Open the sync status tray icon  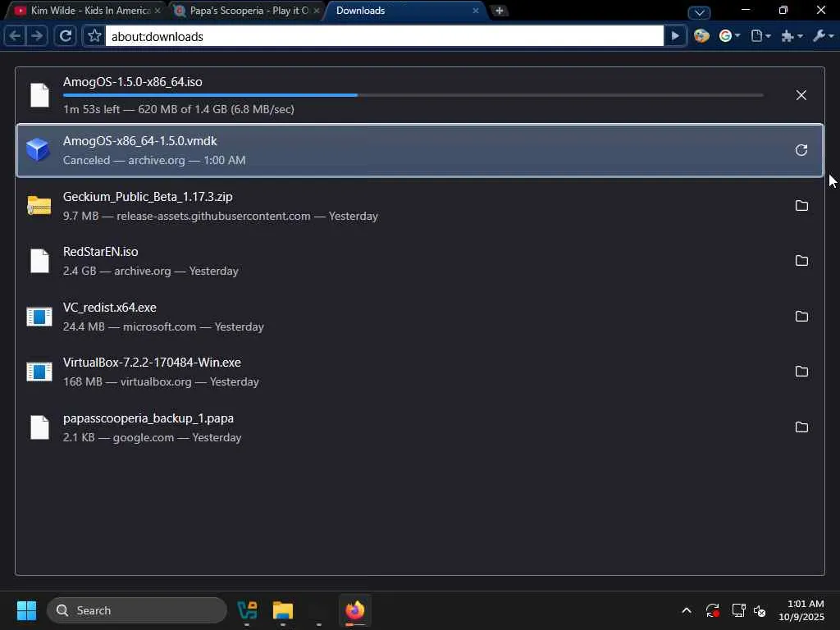pyautogui.click(x=712, y=610)
